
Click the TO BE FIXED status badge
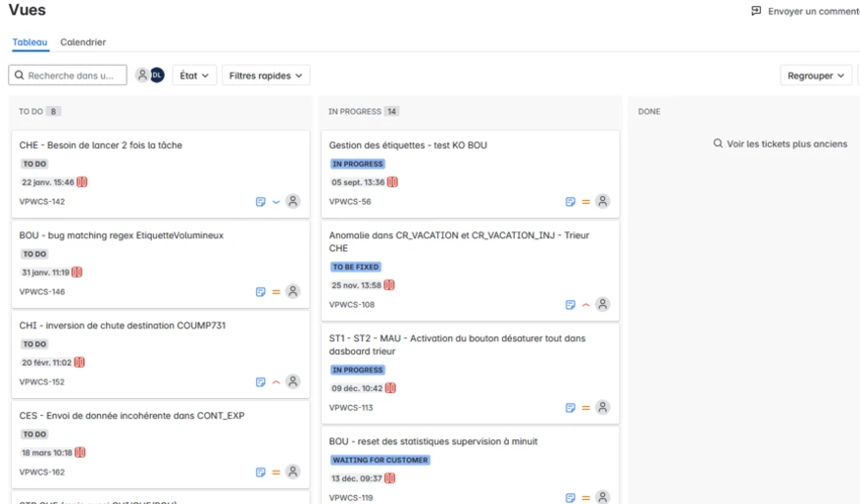356,267
